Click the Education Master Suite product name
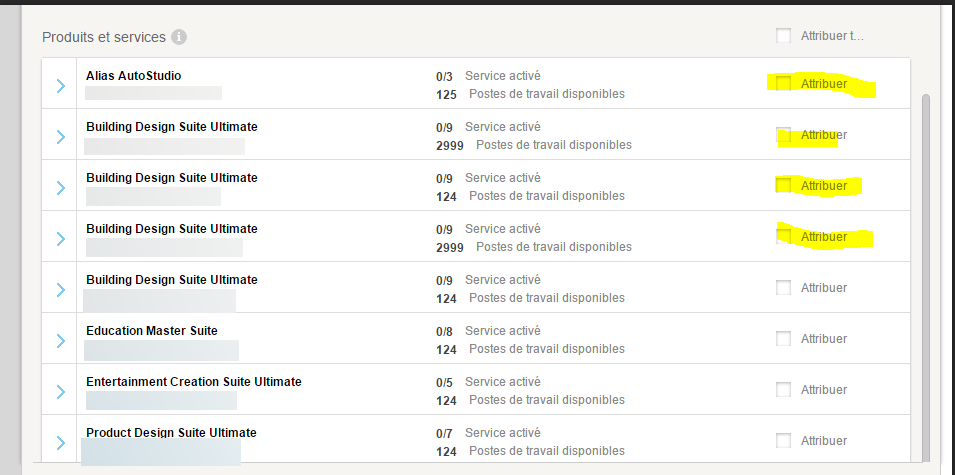This screenshot has width=955, height=475. 152,330
